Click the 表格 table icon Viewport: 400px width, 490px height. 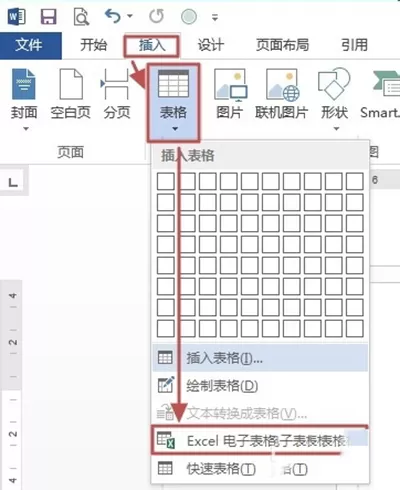pyautogui.click(x=173, y=83)
